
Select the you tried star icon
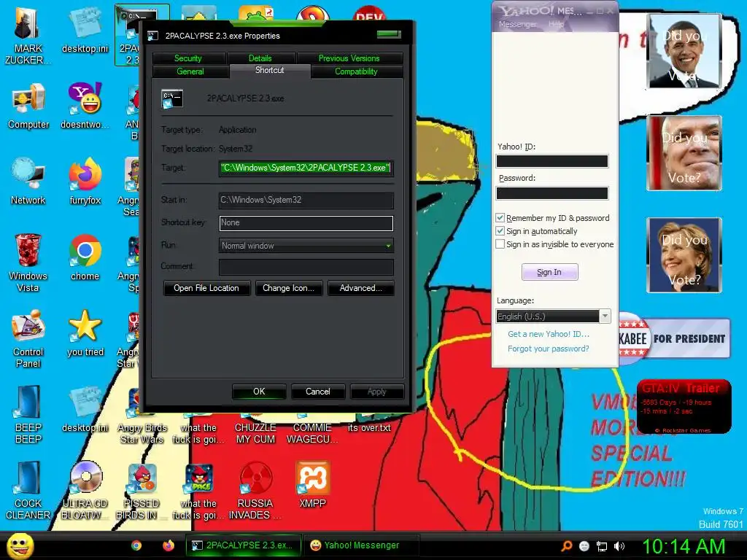tap(85, 333)
